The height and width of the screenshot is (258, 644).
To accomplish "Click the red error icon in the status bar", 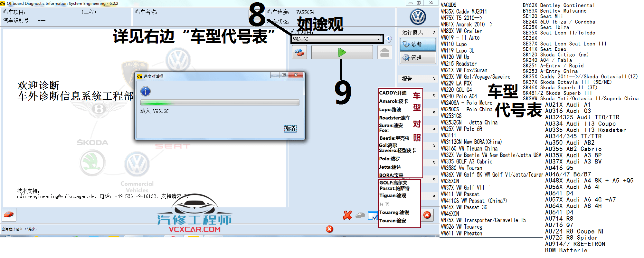I will pos(329,229).
